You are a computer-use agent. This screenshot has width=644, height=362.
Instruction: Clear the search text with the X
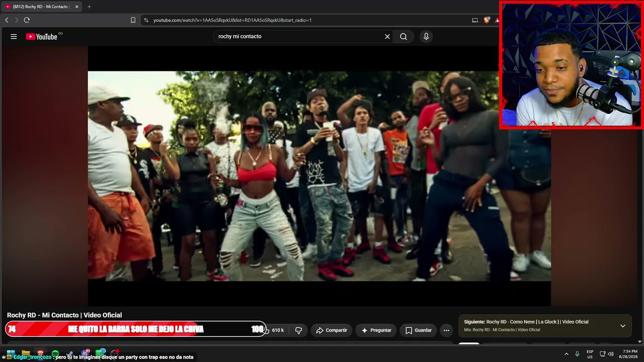click(x=387, y=37)
